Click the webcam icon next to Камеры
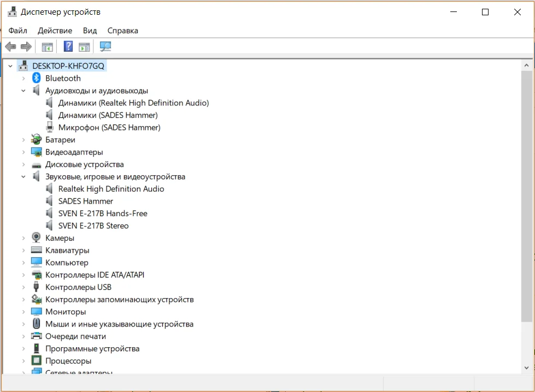535x392 pixels. (37, 238)
